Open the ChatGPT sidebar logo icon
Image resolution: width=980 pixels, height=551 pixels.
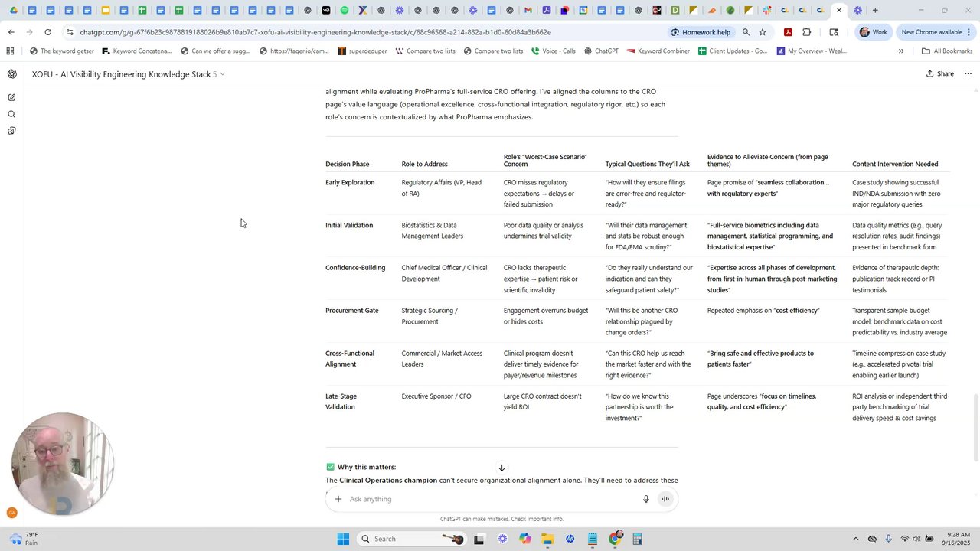point(11,74)
